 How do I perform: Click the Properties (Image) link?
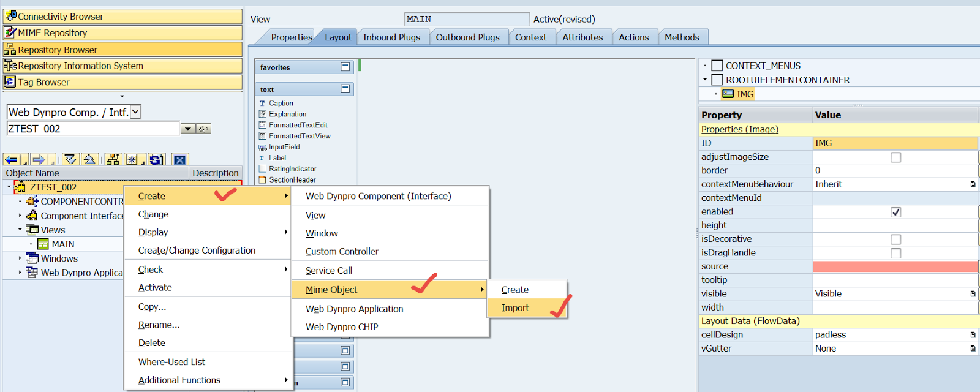739,129
